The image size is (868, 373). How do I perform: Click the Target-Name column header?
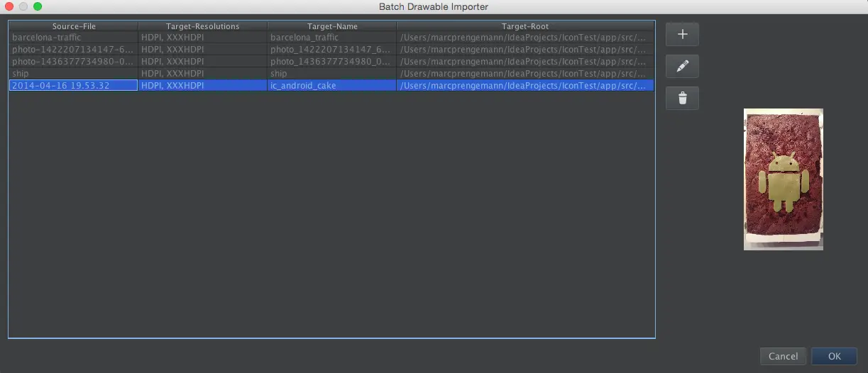332,26
